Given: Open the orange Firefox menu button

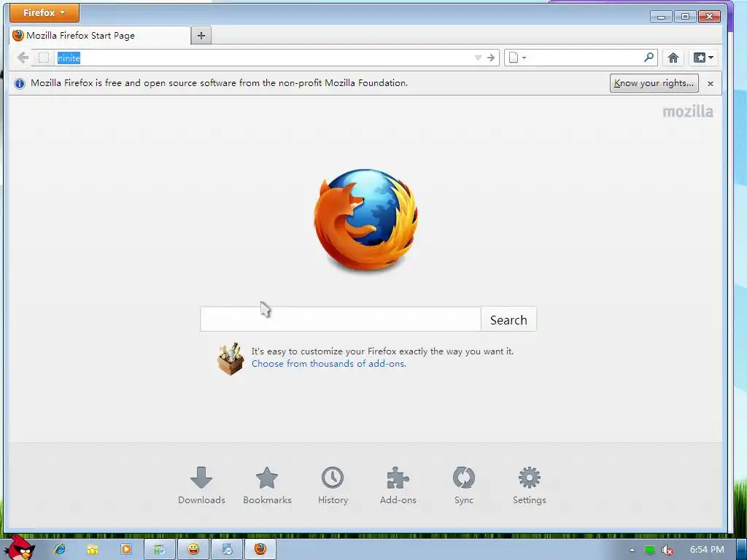Looking at the screenshot, I should click(x=44, y=13).
